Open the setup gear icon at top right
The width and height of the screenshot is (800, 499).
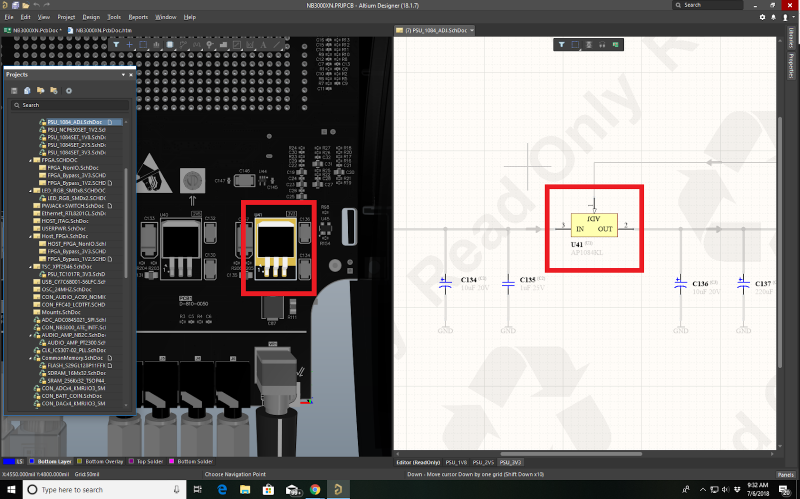(762, 17)
